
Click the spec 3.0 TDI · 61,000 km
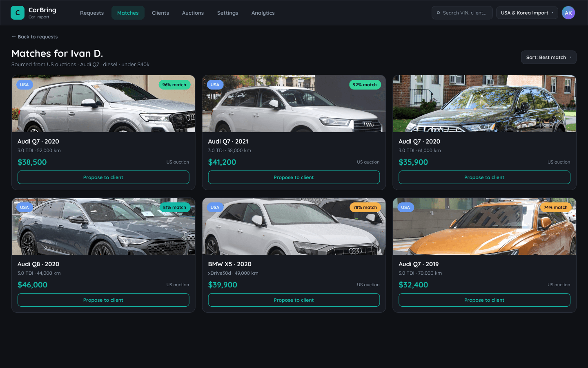[420, 150]
